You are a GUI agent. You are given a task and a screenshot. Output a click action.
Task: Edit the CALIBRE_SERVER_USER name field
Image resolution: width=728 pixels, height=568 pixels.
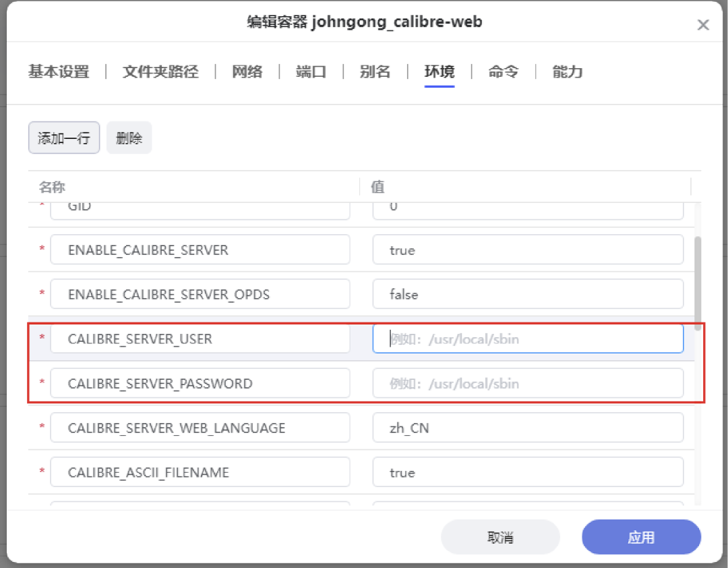coord(200,339)
